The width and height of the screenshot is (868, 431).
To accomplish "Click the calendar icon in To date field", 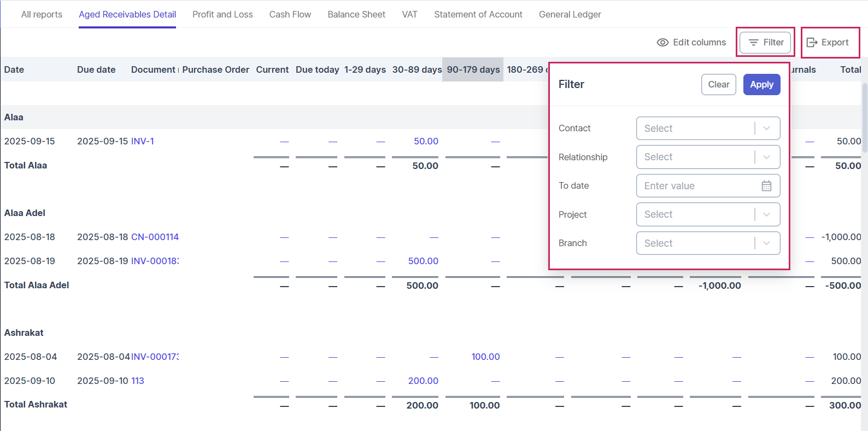I will pyautogui.click(x=766, y=186).
